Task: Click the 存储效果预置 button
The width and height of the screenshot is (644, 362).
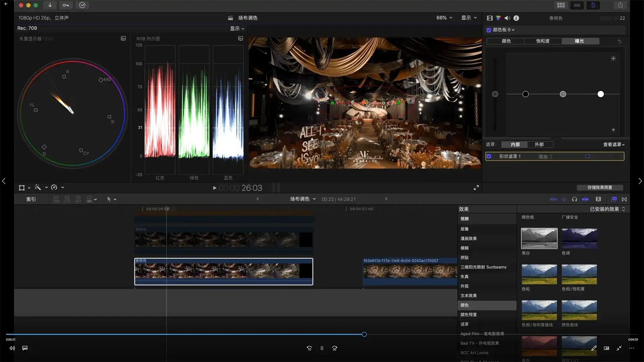Action: point(600,187)
